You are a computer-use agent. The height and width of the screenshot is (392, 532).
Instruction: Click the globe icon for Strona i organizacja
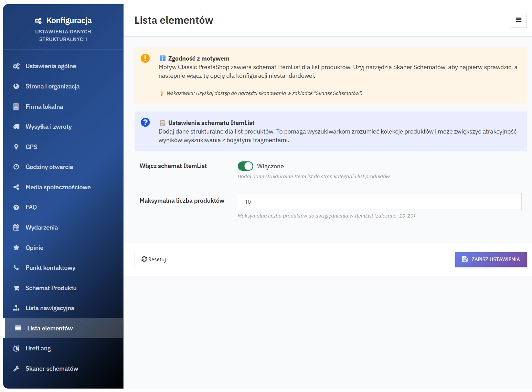pyautogui.click(x=16, y=86)
